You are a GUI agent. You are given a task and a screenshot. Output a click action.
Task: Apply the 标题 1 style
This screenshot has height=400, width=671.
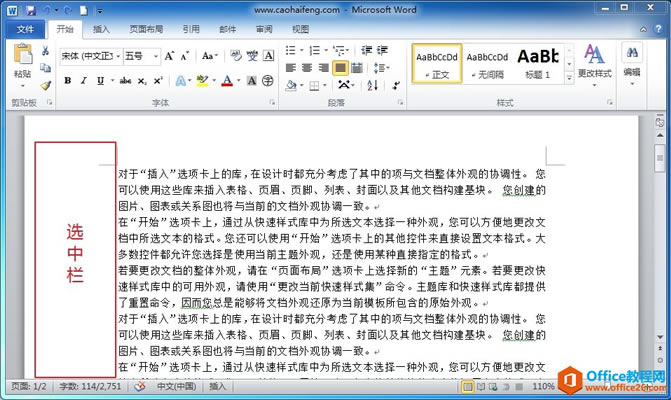tap(538, 63)
